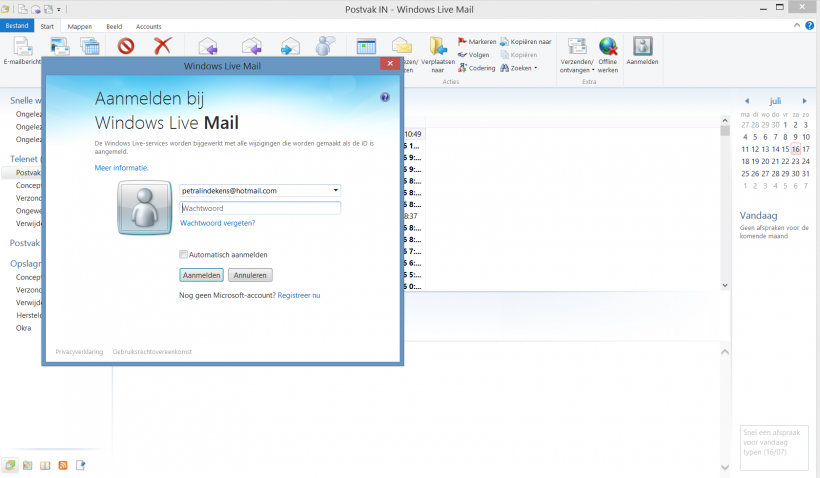
Task: Switch to Calendar view in bottom bar
Action: (x=27, y=465)
